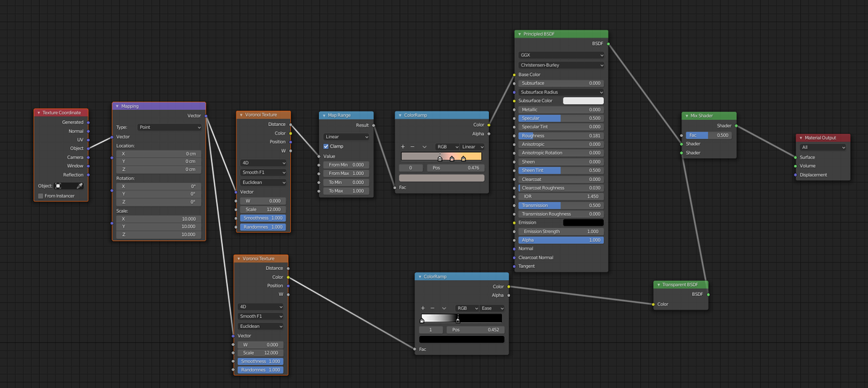Click the Roughness value field in Principled BSDF
The image size is (868, 388).
[561, 135]
